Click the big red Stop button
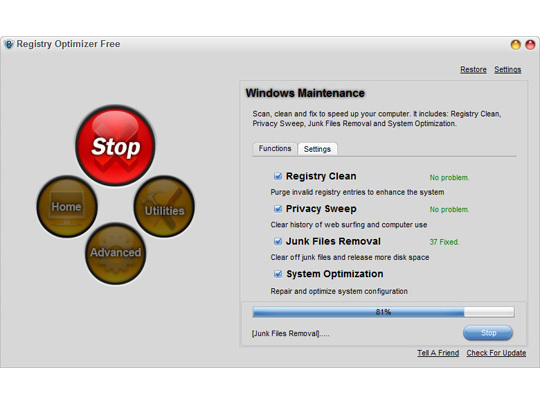 pos(115,145)
